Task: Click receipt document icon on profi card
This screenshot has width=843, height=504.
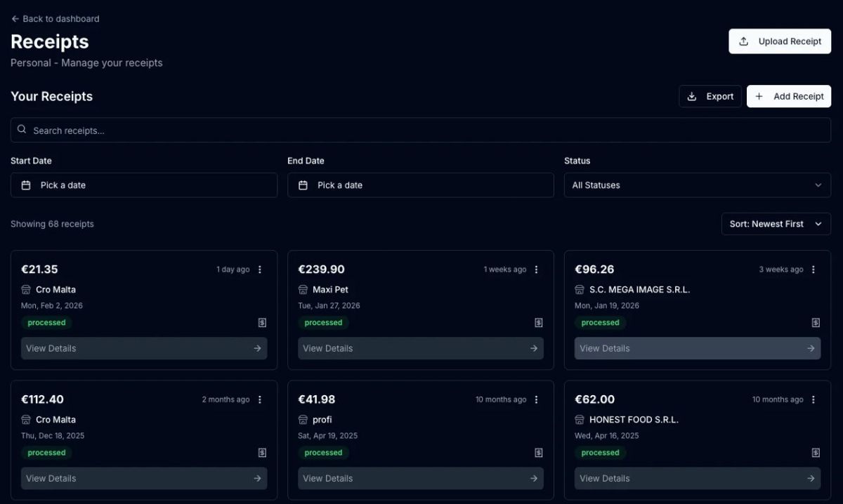Action: point(539,453)
